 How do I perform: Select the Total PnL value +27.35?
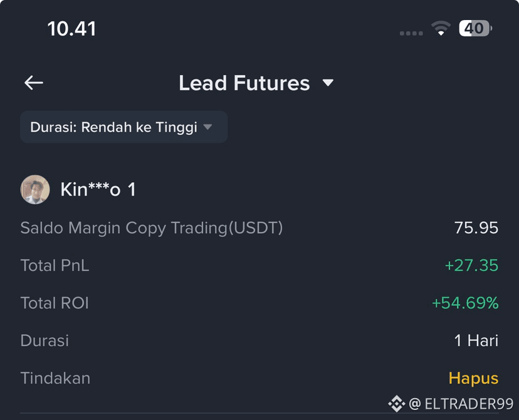pos(471,265)
